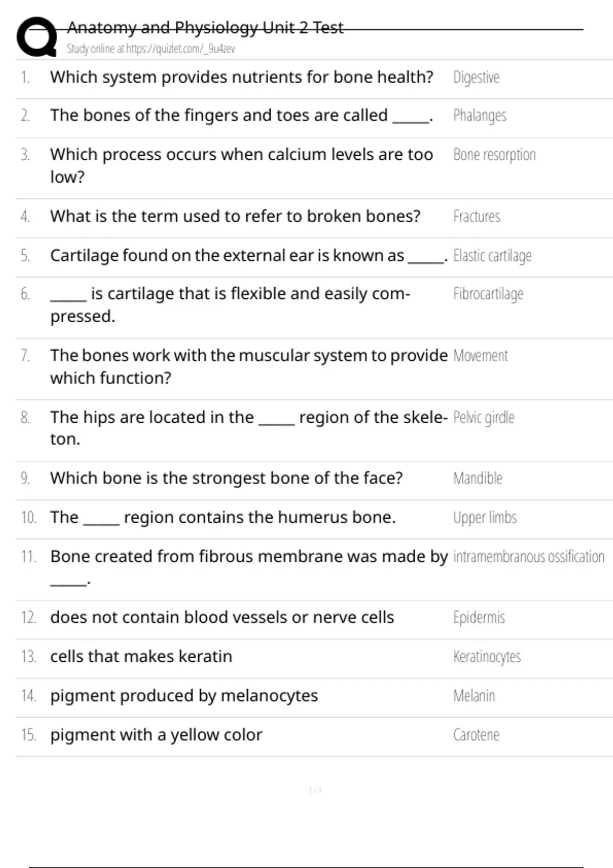Select the word "Mandible"
The height and width of the screenshot is (868, 613).
pos(478,478)
